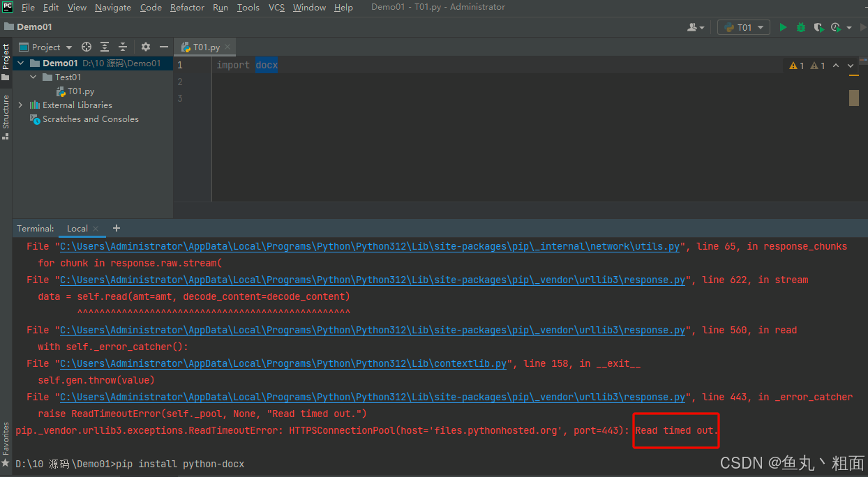Select Scratches and Consoles item
The width and height of the screenshot is (868, 477).
[84, 119]
